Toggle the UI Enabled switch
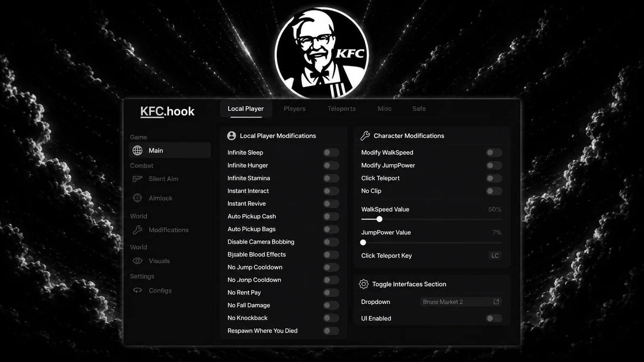 [x=494, y=319]
